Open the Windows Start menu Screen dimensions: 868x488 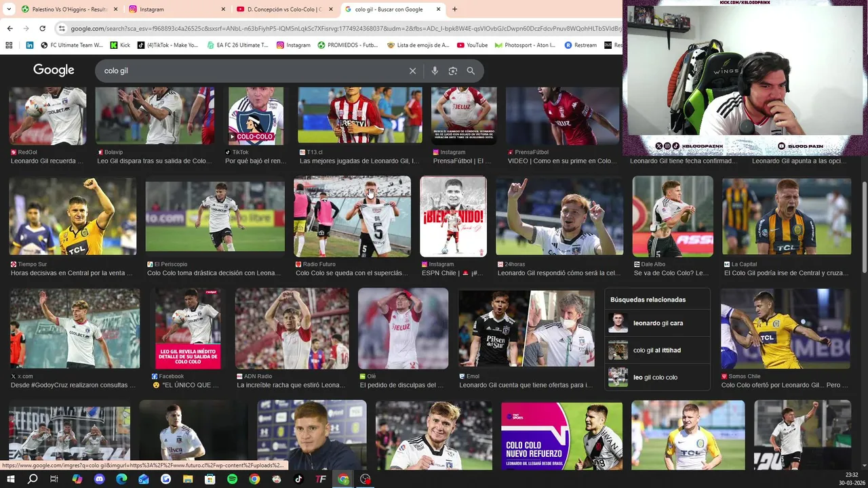pos(10,479)
